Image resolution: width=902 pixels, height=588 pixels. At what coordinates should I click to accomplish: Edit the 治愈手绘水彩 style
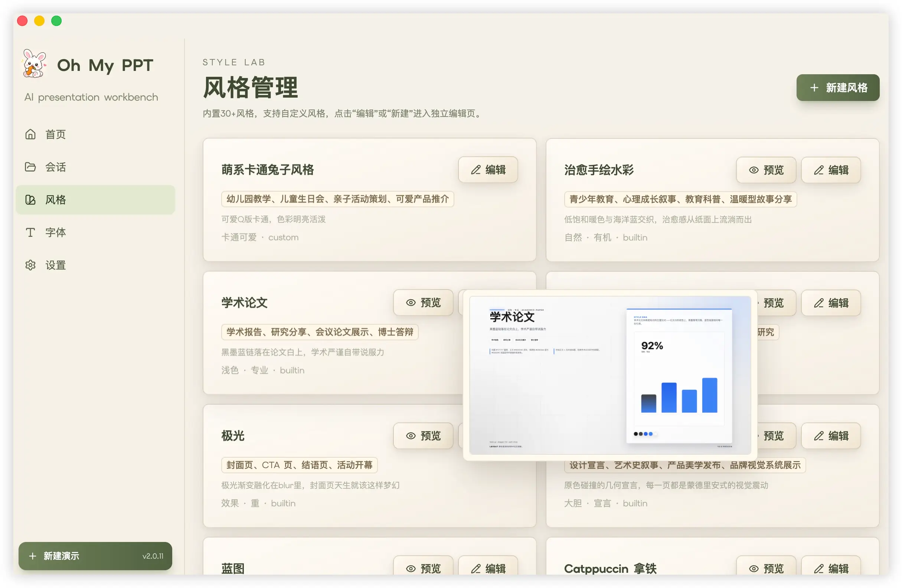[831, 170]
